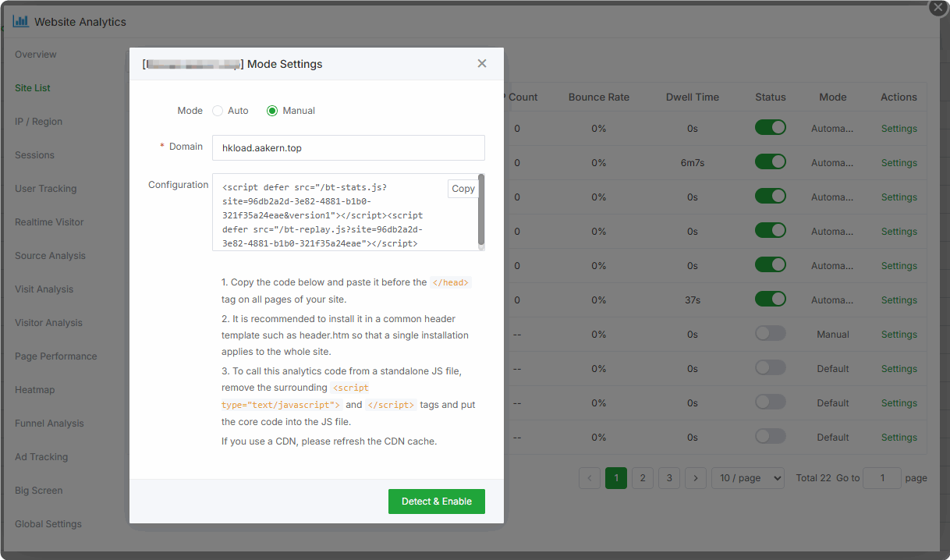Click the Bounce Rate column header

coord(599,97)
